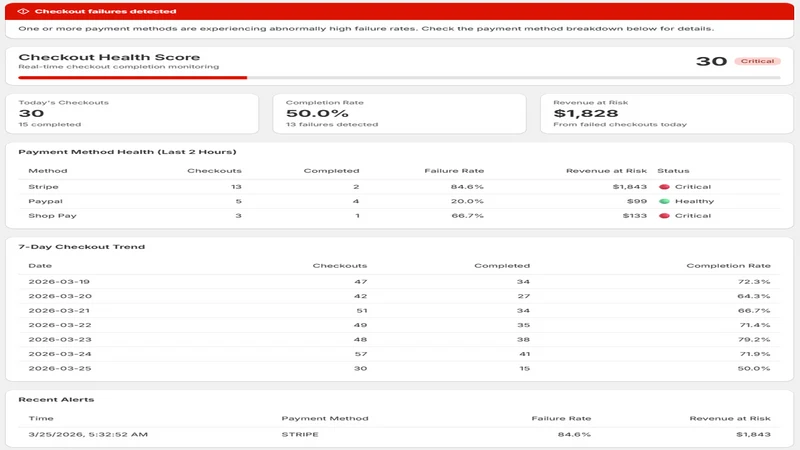Click the 79.2% completion rate value

point(754,339)
